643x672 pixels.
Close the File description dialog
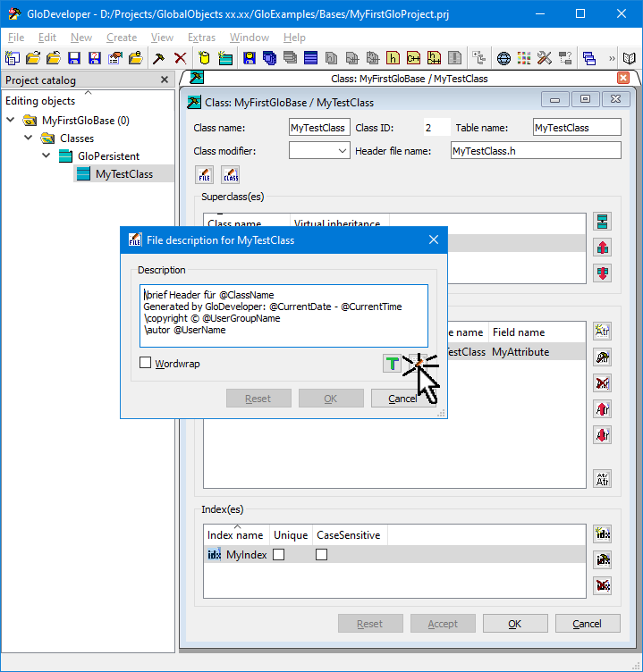pos(434,240)
